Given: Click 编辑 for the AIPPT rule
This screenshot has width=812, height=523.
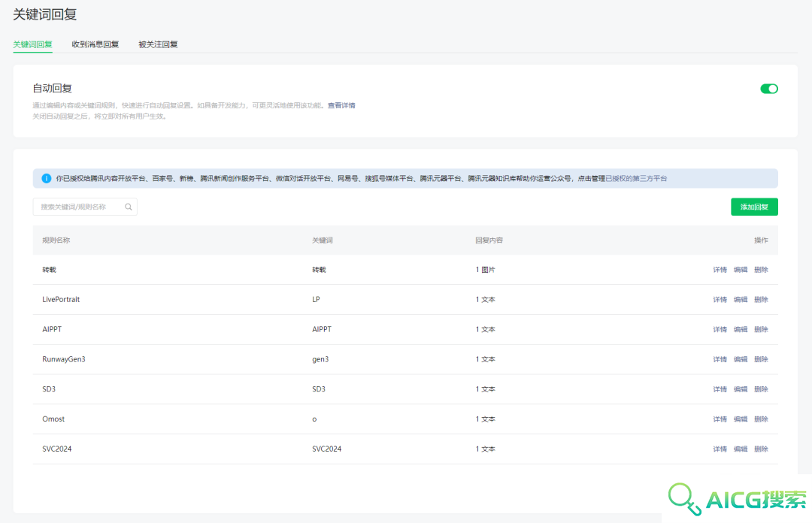Looking at the screenshot, I should coord(741,329).
